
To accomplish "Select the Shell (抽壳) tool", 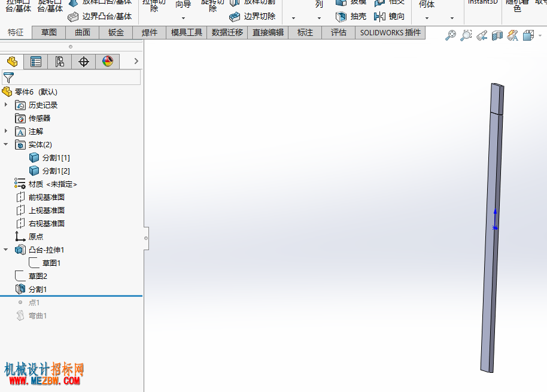I will tap(351, 16).
